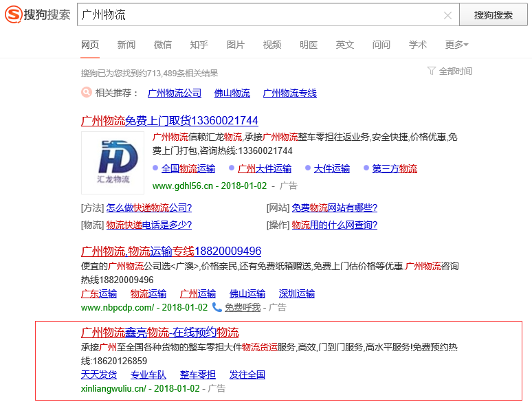532x402 pixels.
Task: Click the xinliangwuliu.cn URL text
Action: click(x=113, y=389)
